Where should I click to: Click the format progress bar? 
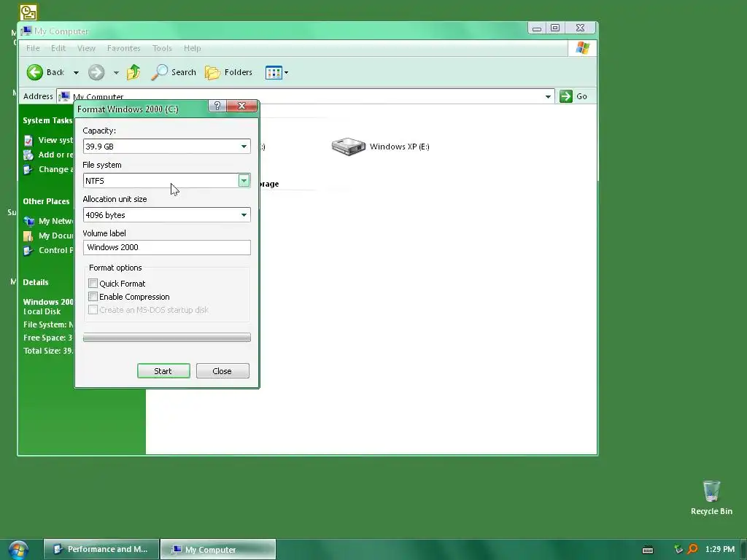[167, 338]
